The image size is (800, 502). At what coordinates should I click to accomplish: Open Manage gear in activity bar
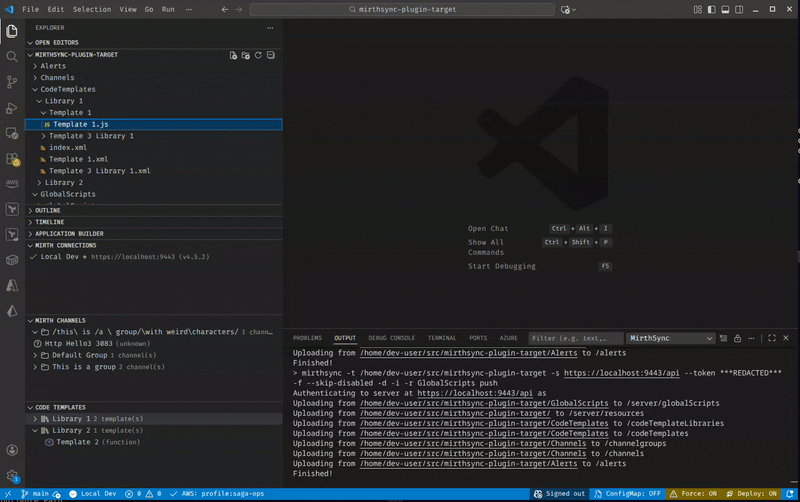[x=12, y=476]
